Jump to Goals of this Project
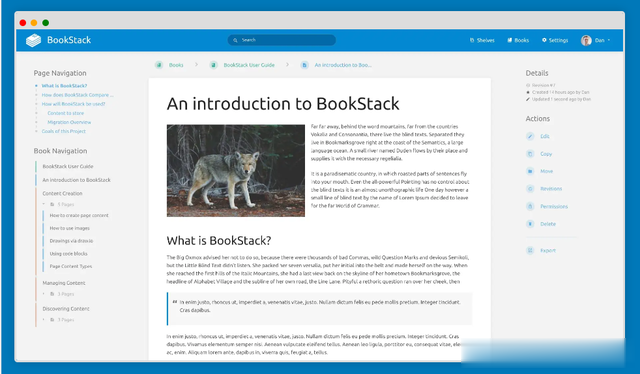The height and width of the screenshot is (374, 640). pos(64,131)
